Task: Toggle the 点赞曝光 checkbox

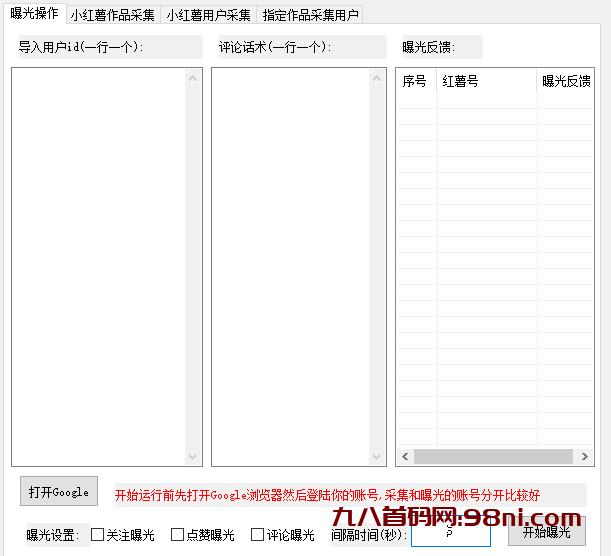Action: 178,535
